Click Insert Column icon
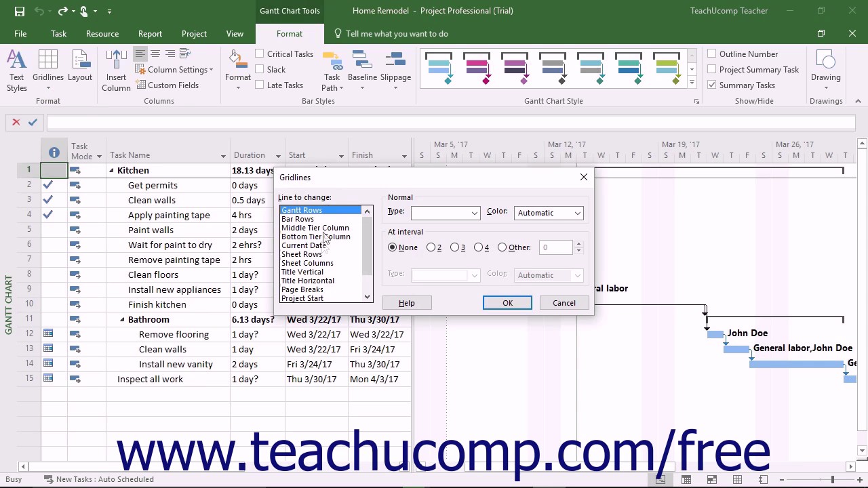Viewport: 868px width, 488px height. point(116,70)
